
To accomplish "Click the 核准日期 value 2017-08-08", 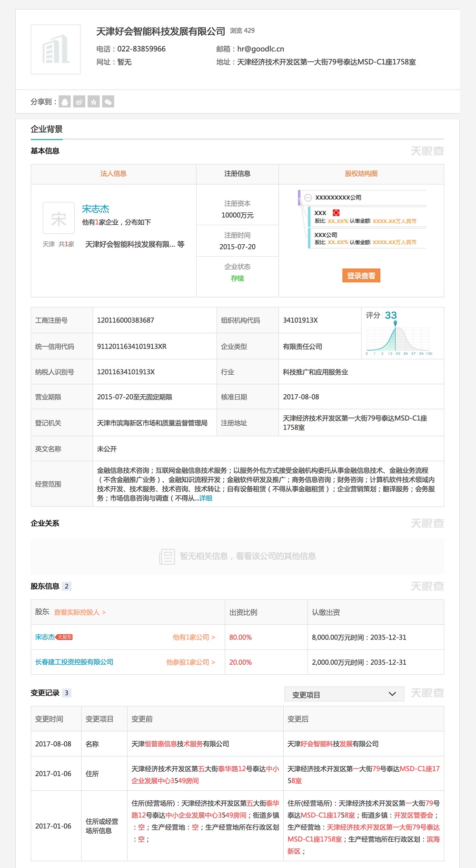I will click(x=301, y=397).
